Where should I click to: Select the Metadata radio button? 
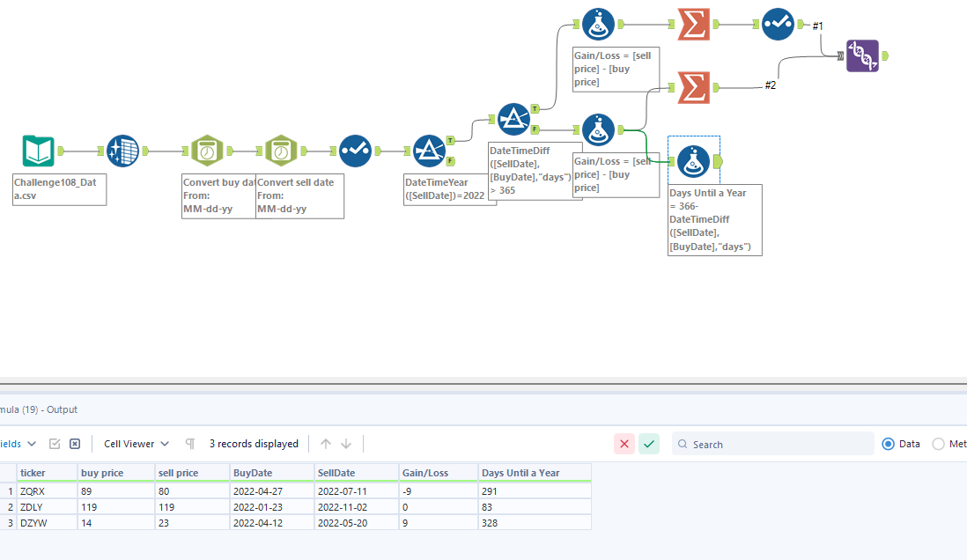coord(938,444)
